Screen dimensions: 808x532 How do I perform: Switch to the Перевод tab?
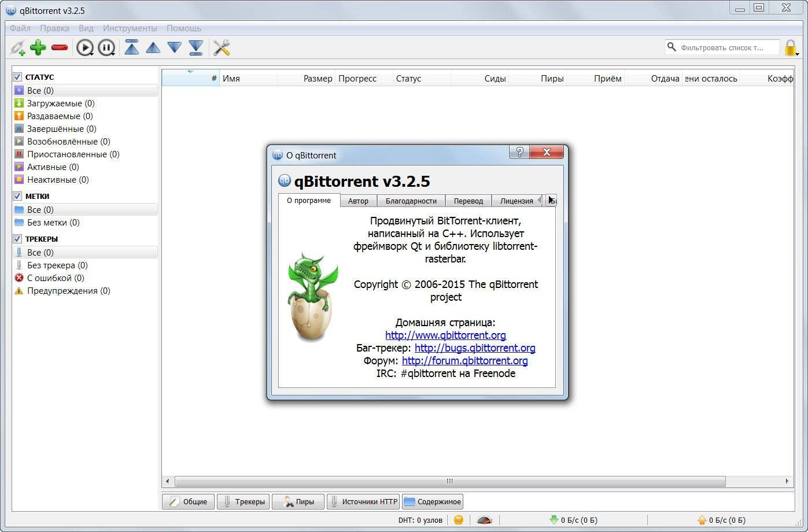point(468,201)
